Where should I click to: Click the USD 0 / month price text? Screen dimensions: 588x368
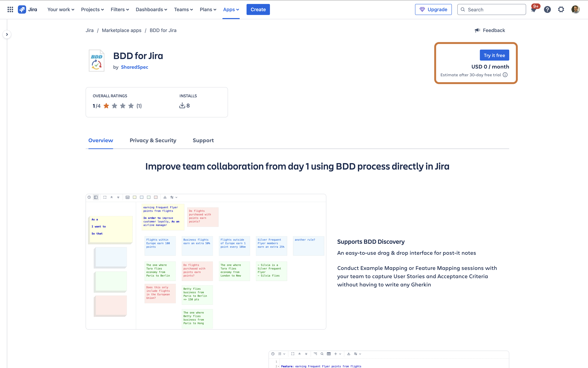click(490, 66)
